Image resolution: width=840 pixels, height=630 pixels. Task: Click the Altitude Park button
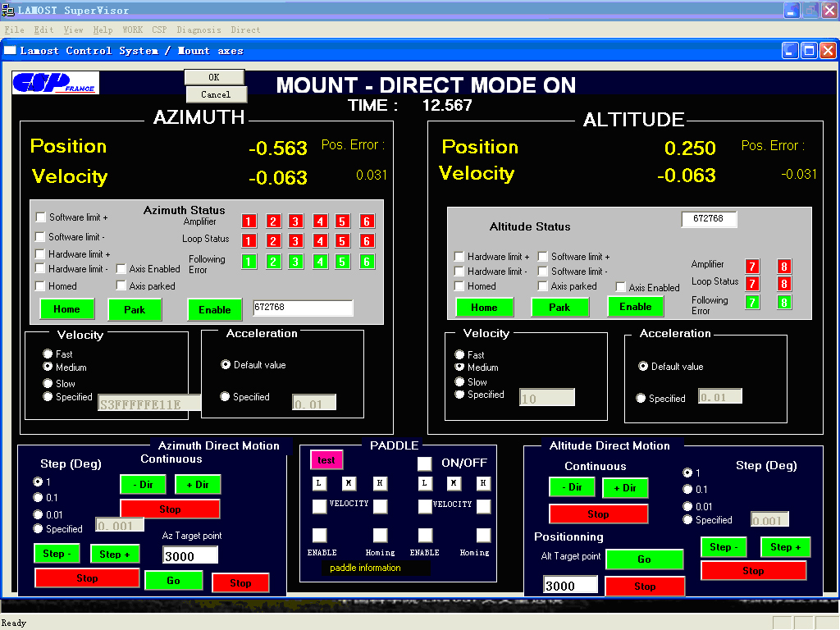[559, 307]
